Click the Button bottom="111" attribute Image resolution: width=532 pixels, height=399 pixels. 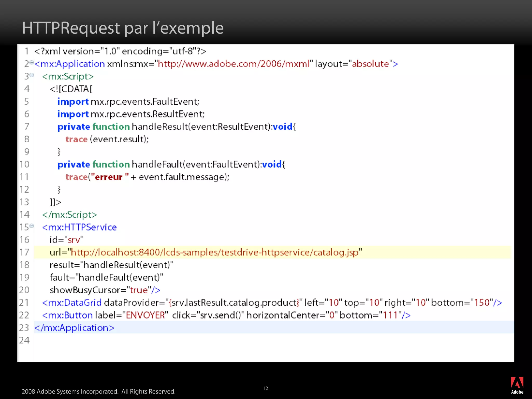(x=370, y=315)
